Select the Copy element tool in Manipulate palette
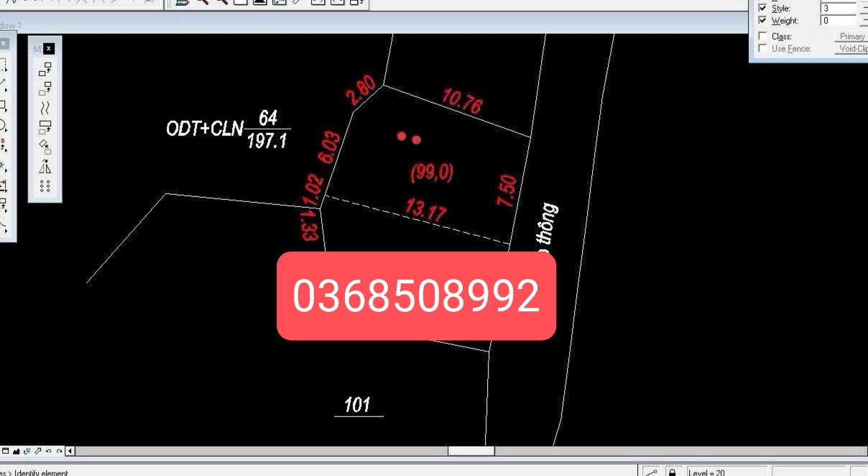 (45, 69)
